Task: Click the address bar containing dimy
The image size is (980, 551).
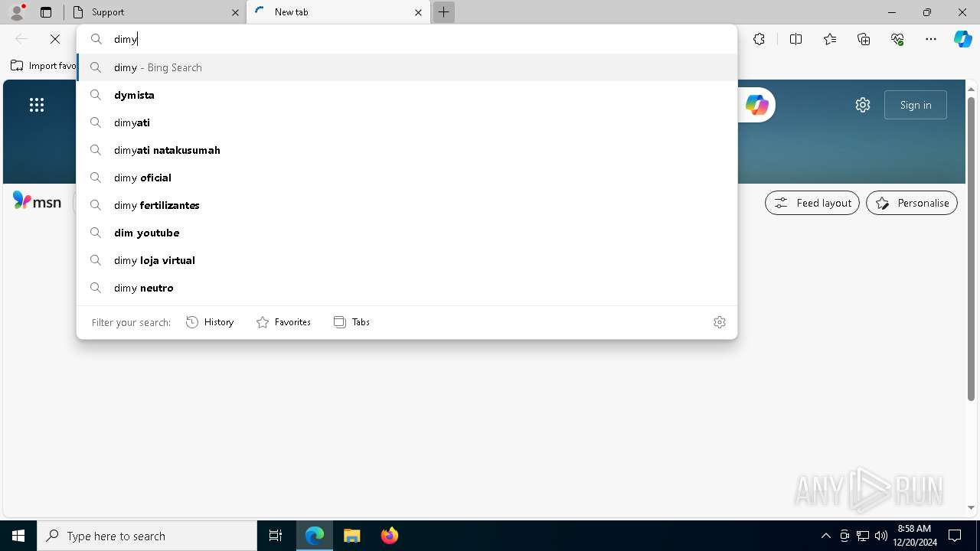Action: coord(407,39)
